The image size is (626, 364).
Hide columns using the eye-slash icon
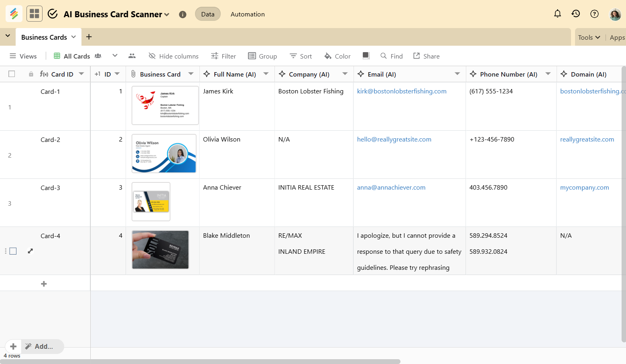[173, 56]
